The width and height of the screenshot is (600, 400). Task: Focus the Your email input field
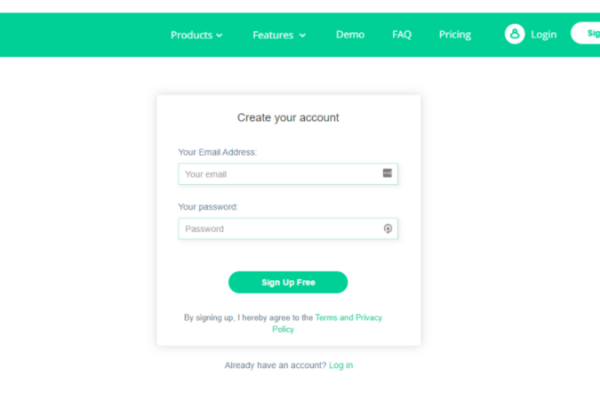[x=288, y=174]
